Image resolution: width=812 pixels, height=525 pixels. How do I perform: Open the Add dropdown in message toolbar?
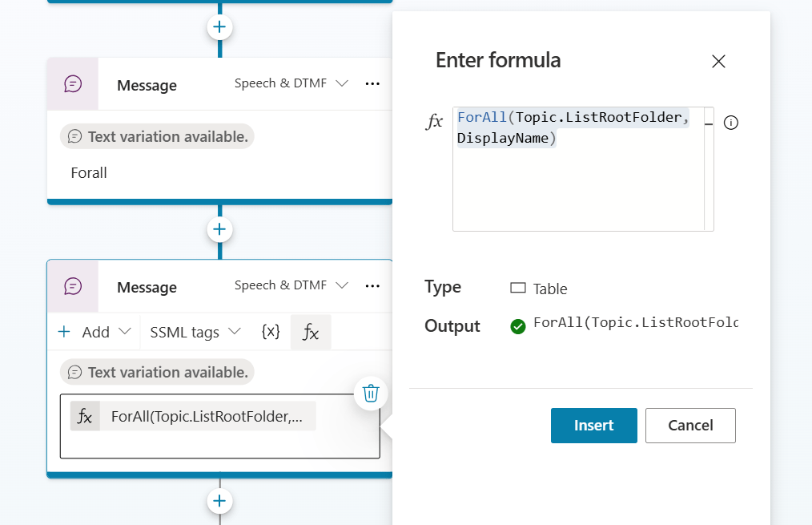[94, 332]
